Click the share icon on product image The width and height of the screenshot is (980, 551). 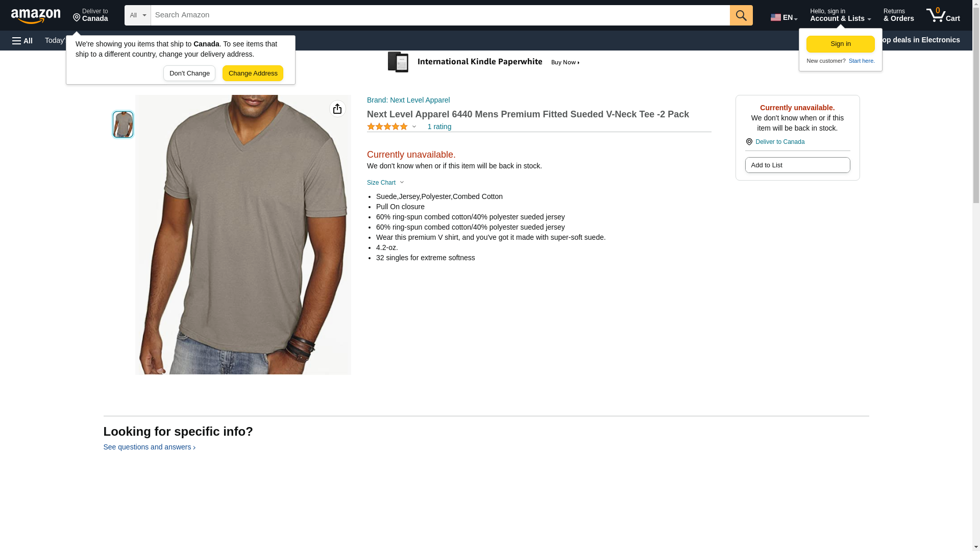click(x=337, y=109)
